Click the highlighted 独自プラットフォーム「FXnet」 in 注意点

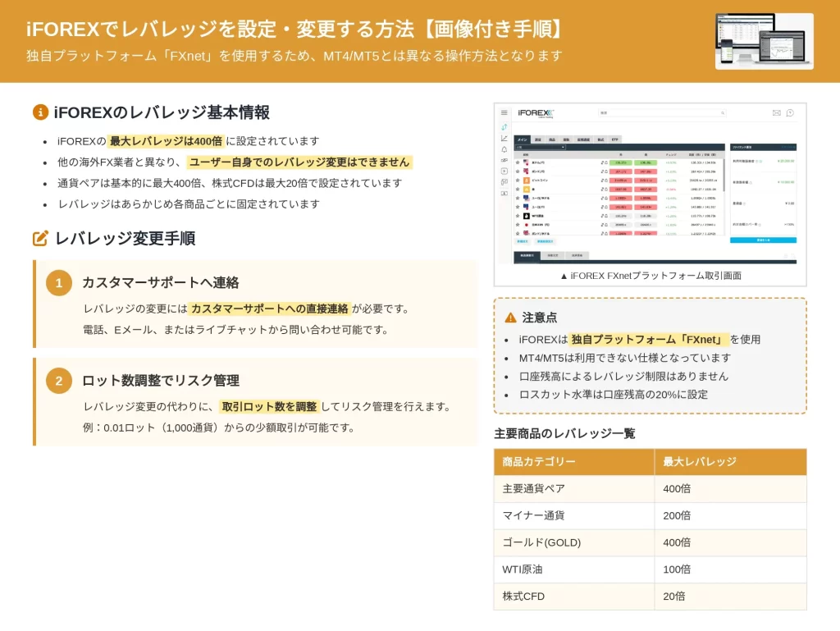[648, 340]
